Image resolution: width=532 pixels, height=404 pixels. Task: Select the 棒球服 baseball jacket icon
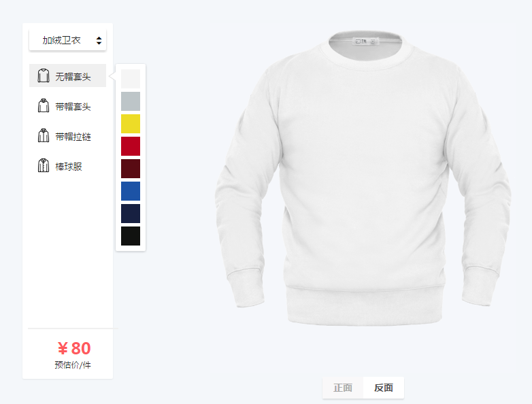[x=43, y=165]
